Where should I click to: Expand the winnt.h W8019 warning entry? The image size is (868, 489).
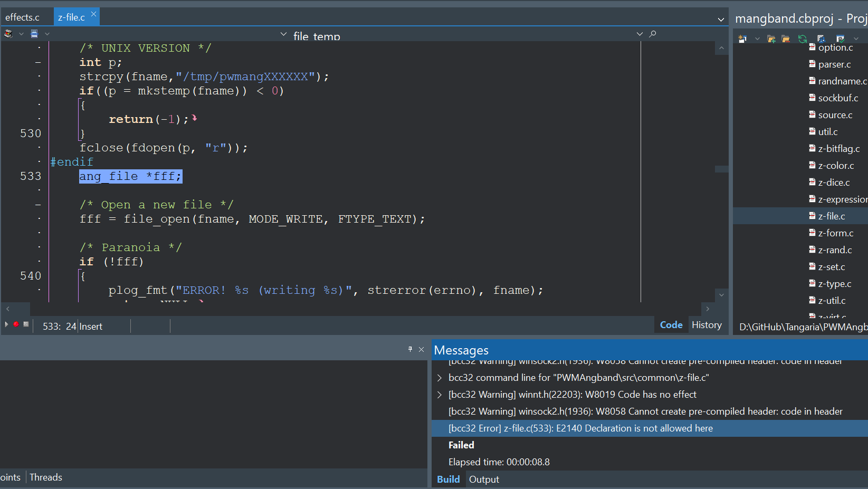(439, 394)
